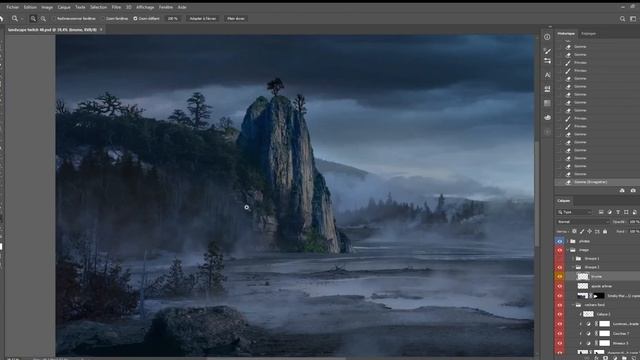Select the black mask thumbnail of Smoky layer
Image resolution: width=640 pixels, height=360 pixels.
pos(598,296)
